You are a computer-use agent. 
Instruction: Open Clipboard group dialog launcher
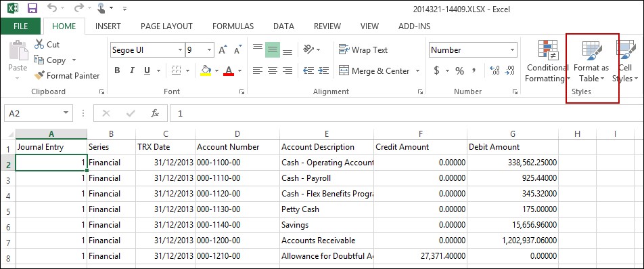click(x=101, y=92)
